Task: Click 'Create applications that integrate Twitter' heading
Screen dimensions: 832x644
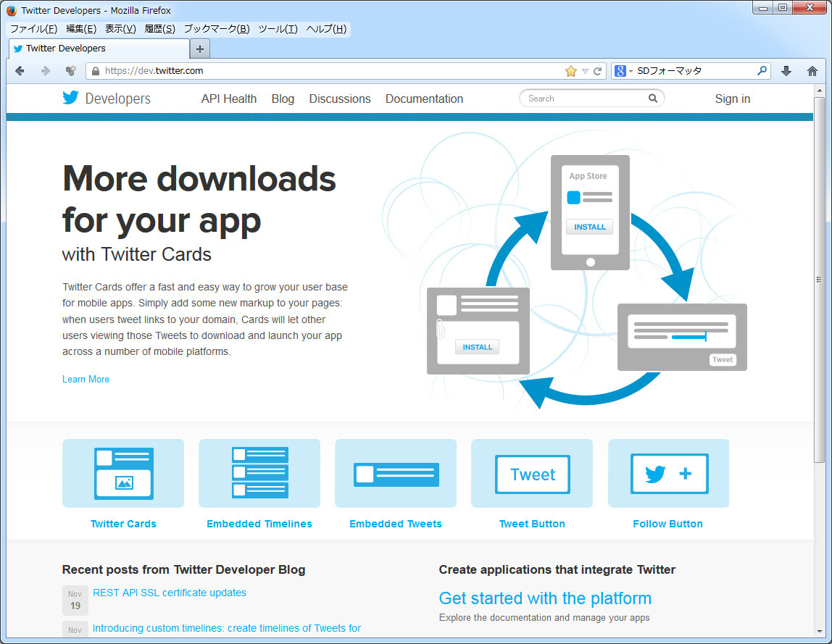Action: (x=557, y=569)
